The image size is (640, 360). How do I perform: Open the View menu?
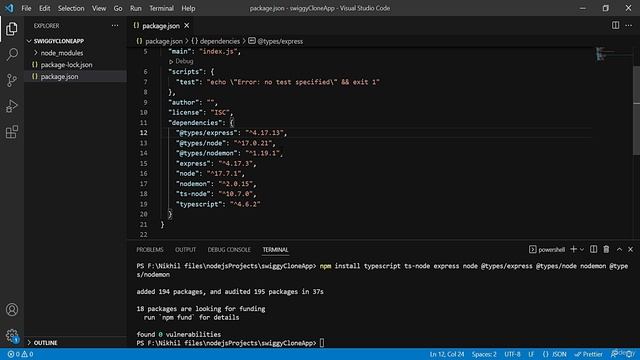point(99,8)
